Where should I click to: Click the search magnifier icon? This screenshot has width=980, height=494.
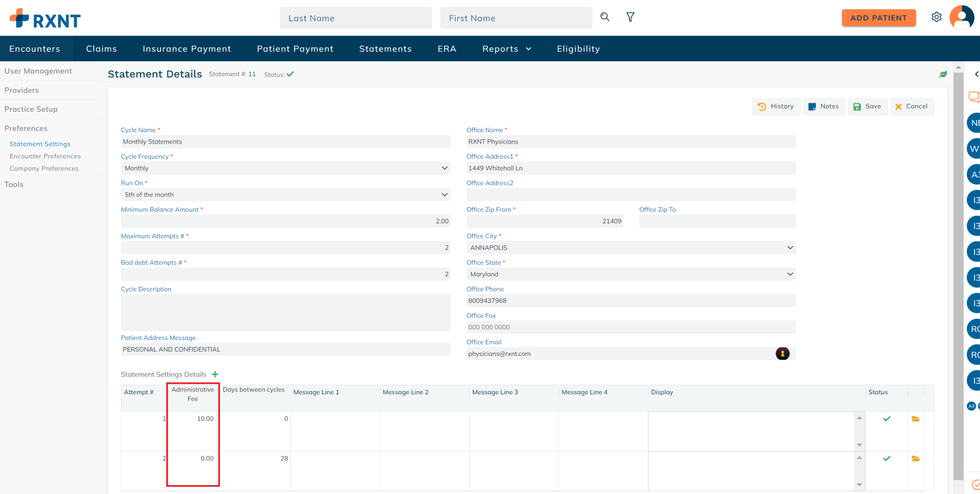pos(604,17)
